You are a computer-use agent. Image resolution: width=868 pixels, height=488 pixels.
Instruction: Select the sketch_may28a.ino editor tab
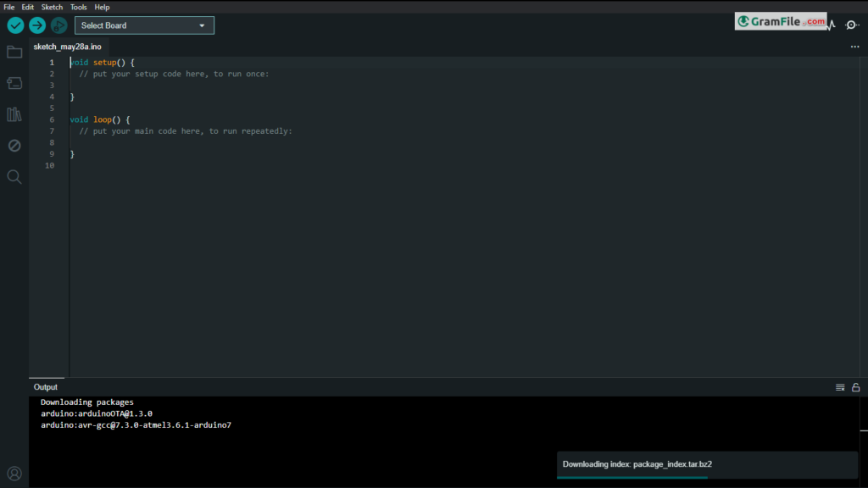coord(68,47)
